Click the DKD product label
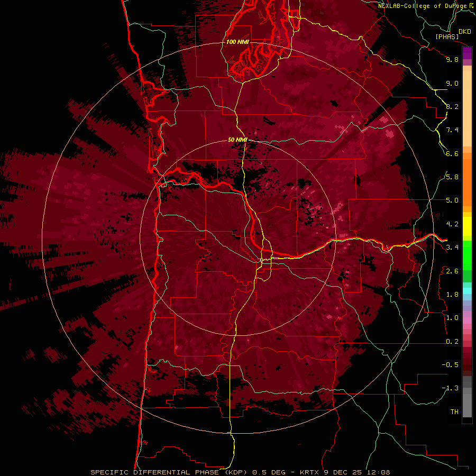Image resolution: width=476 pixels, height=476 pixels. 465,32
